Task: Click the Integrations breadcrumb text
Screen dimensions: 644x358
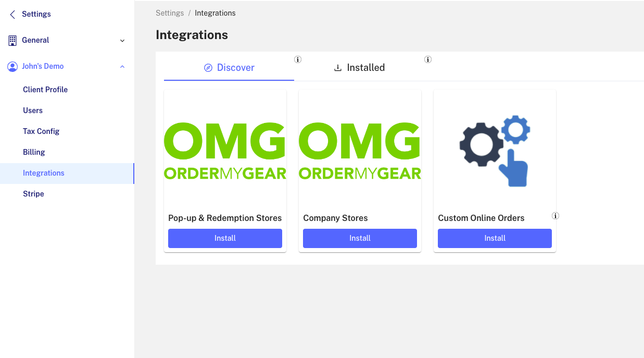Action: pyautogui.click(x=215, y=13)
